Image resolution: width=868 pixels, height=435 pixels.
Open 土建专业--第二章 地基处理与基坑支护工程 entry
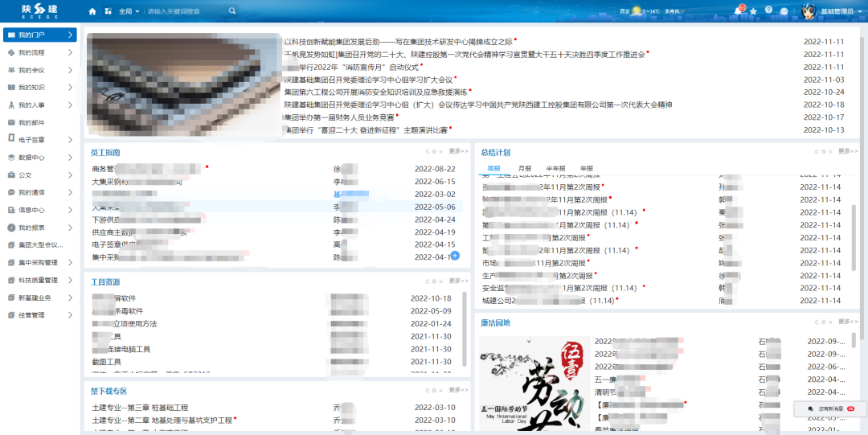tap(162, 421)
